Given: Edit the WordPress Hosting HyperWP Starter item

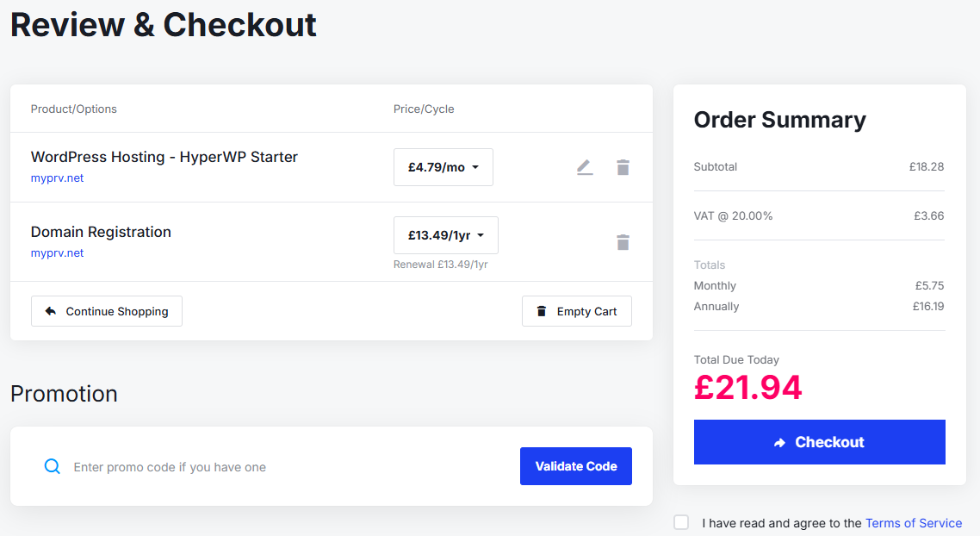Looking at the screenshot, I should pos(585,167).
